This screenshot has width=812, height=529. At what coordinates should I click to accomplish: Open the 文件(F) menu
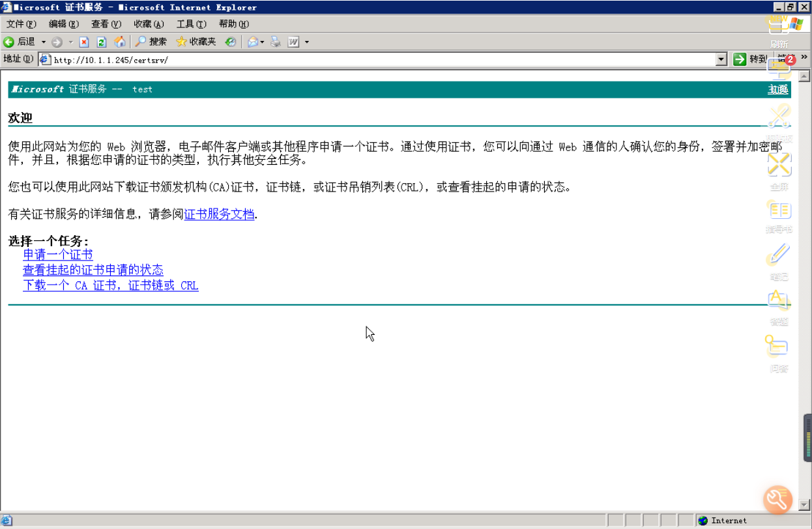tap(21, 24)
